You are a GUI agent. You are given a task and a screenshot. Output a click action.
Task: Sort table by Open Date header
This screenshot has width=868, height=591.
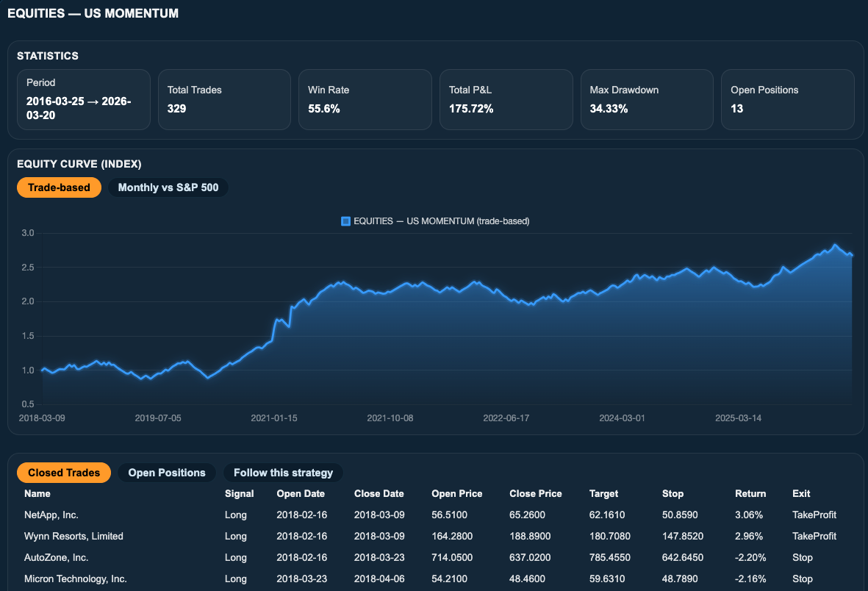[301, 493]
